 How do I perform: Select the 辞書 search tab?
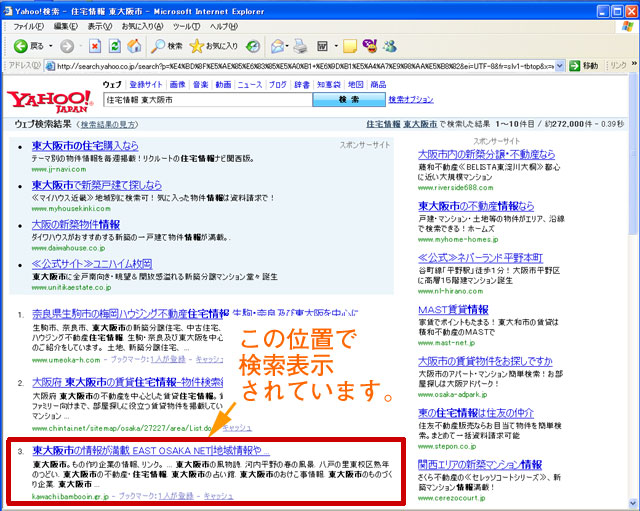[x=302, y=85]
